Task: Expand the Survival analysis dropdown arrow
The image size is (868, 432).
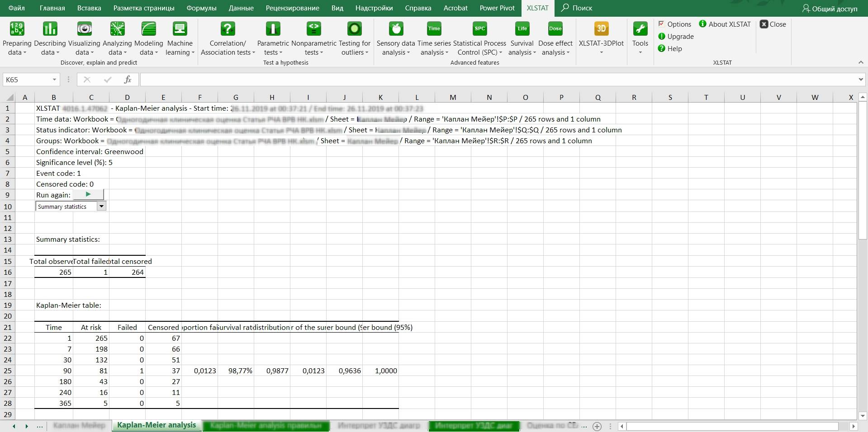Action: tap(534, 53)
